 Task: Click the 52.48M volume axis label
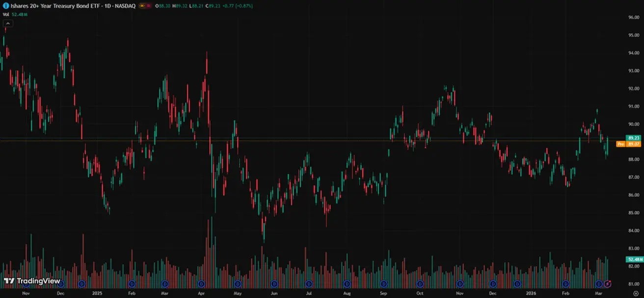tap(633, 259)
